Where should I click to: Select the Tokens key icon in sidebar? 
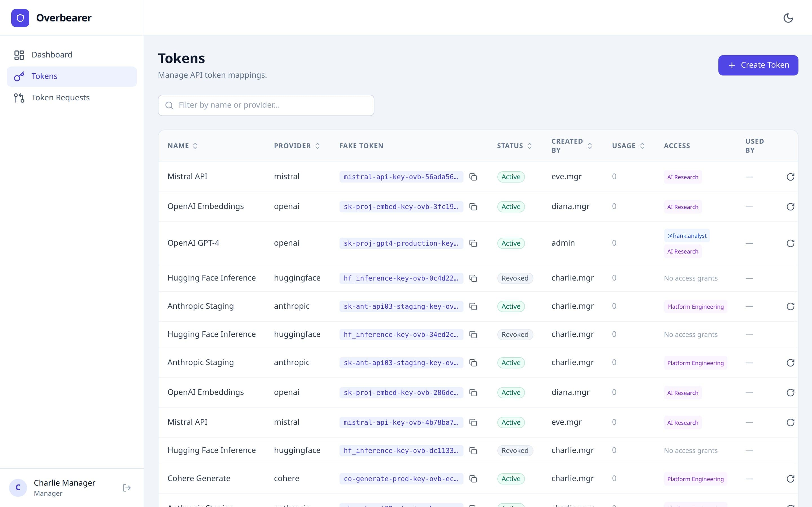[x=19, y=76]
